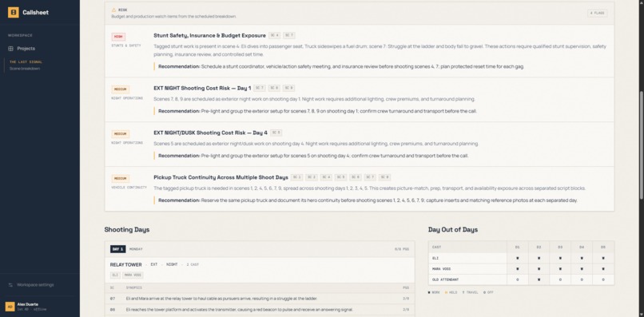Click the AD user avatar
This screenshot has width=644, height=317.
coord(10,307)
